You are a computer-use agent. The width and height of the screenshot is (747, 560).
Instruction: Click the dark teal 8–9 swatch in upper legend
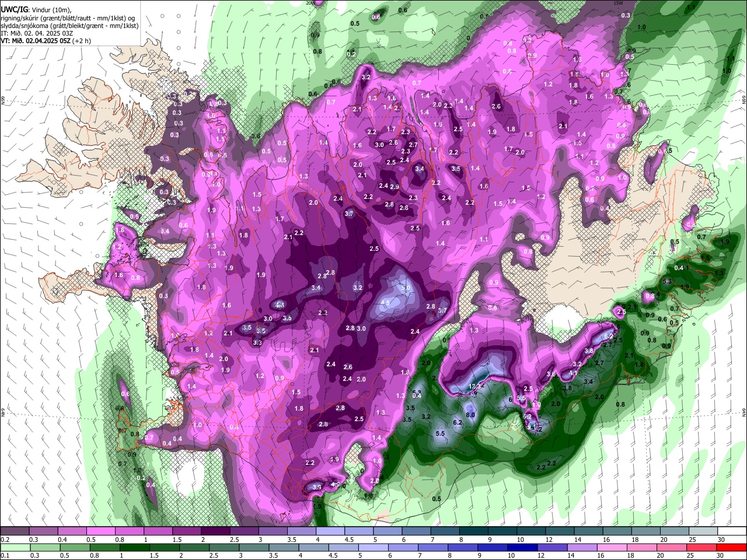tap(473, 531)
